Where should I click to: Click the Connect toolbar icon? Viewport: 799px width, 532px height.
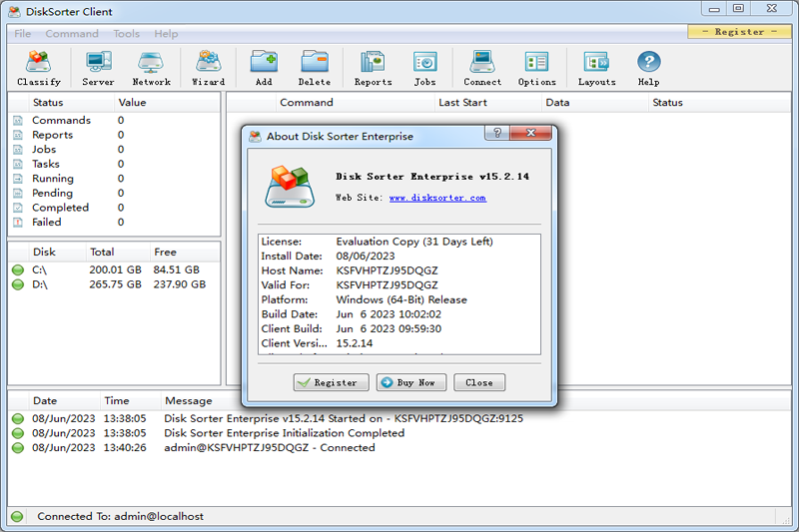tap(482, 68)
